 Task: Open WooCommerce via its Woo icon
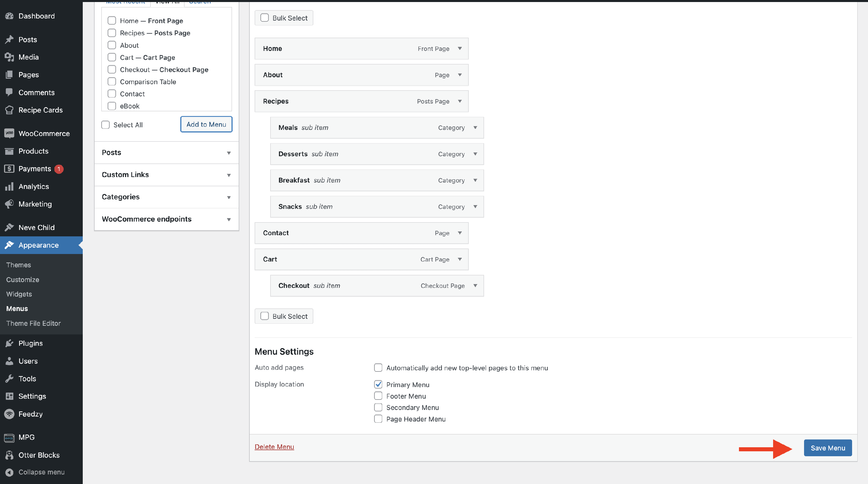point(10,133)
